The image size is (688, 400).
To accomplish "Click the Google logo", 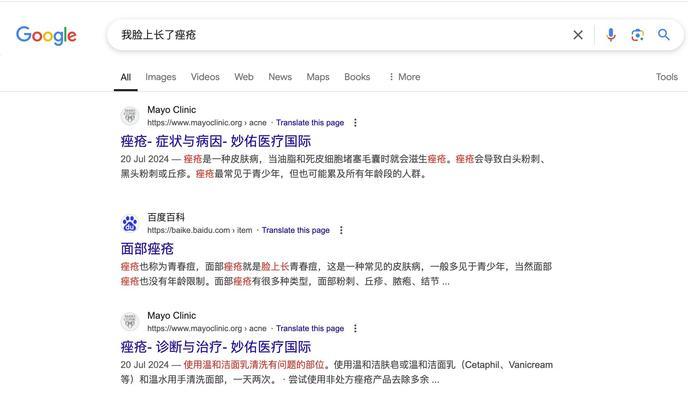I will point(46,35).
